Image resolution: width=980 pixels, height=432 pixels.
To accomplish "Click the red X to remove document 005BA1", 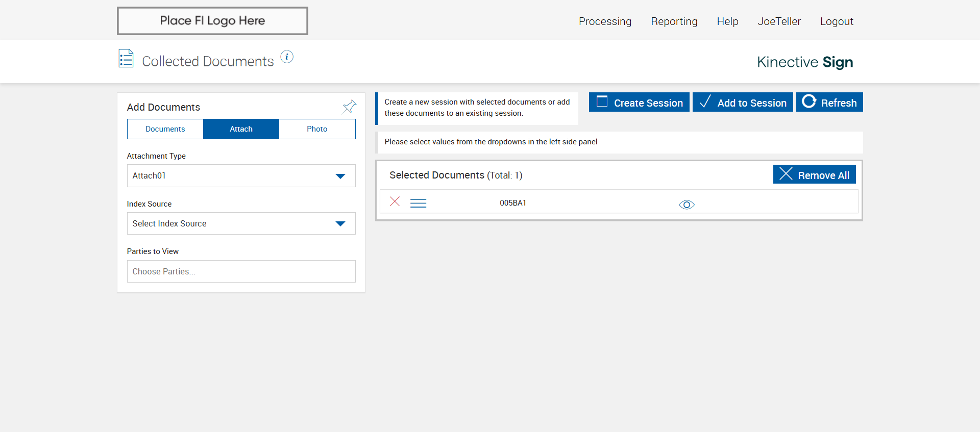I will [395, 201].
